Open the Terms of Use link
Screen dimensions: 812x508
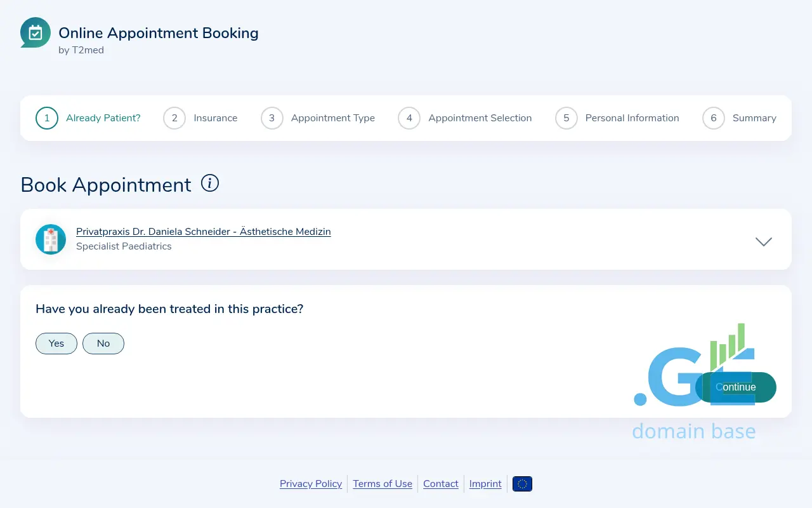click(383, 484)
